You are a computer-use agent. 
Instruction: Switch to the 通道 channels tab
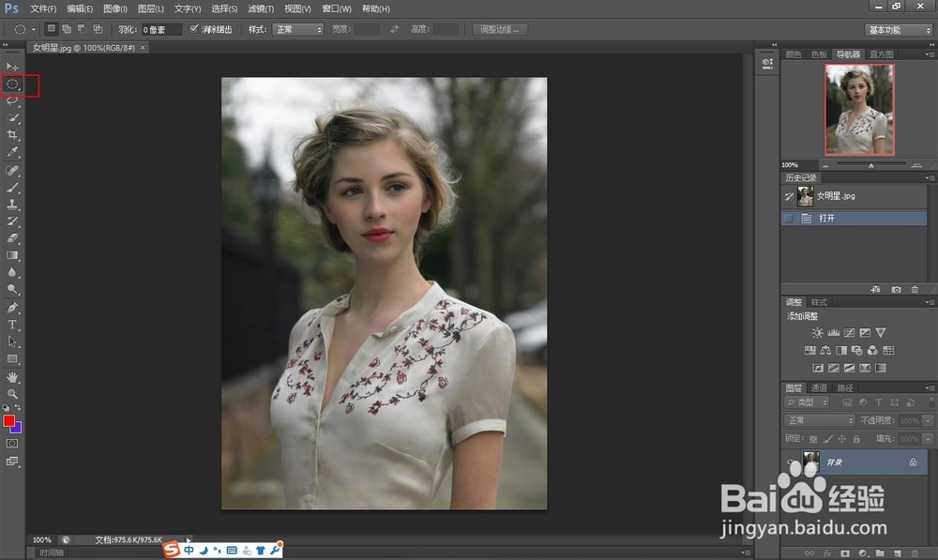[x=818, y=387]
